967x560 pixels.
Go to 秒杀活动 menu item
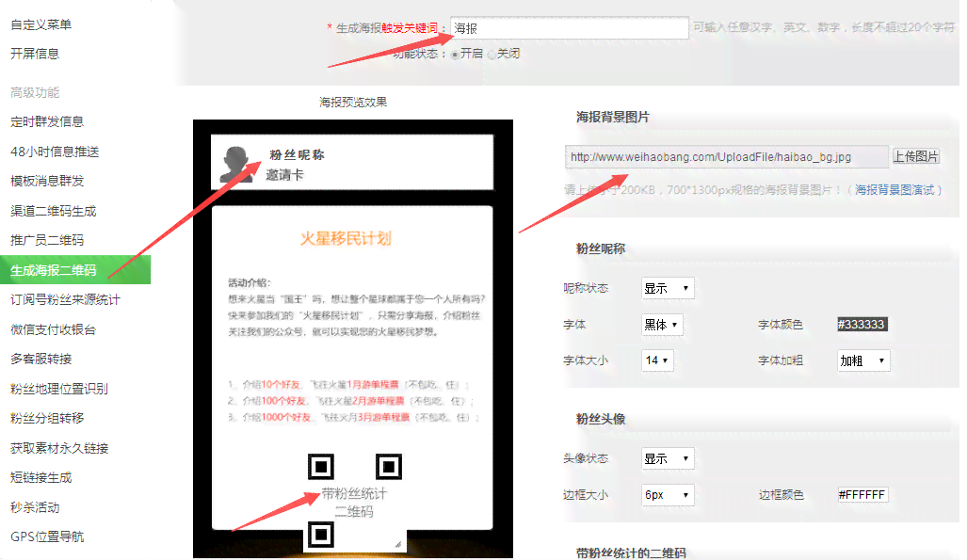(35, 507)
